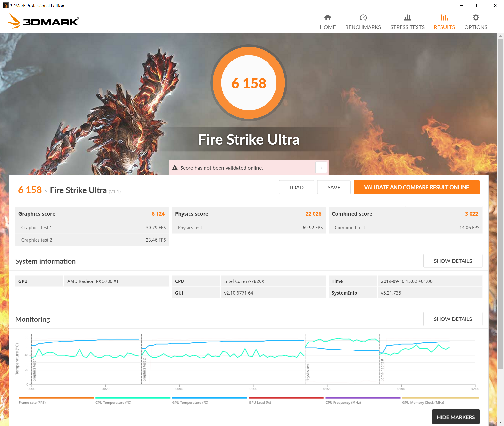The image size is (504, 426).
Task: Click scrollbar down arrow
Action: [x=500, y=422]
